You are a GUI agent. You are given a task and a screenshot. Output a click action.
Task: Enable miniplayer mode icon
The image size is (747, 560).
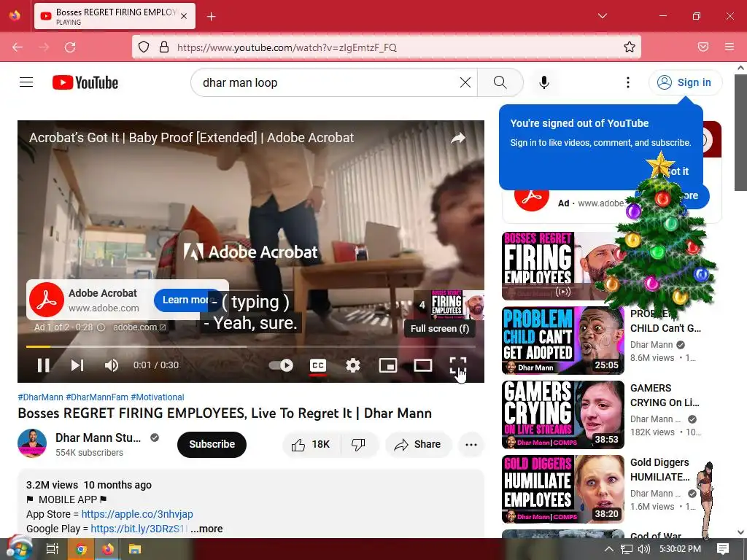tap(388, 365)
